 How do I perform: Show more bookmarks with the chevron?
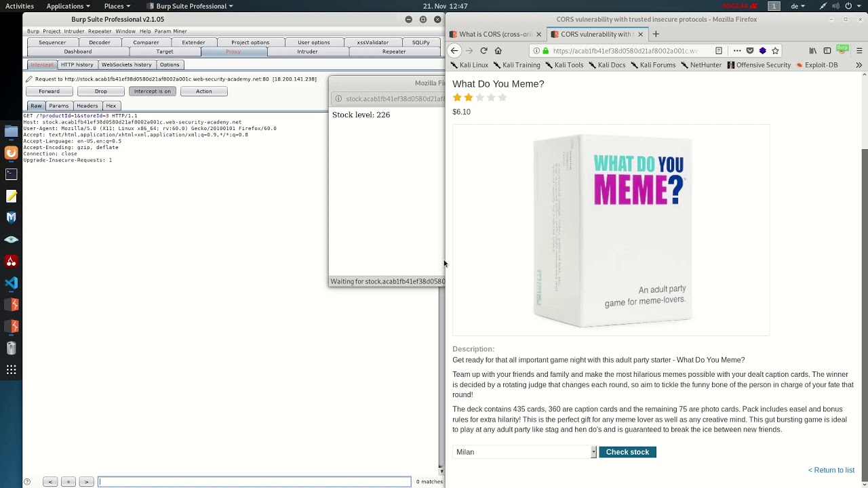[x=859, y=65]
